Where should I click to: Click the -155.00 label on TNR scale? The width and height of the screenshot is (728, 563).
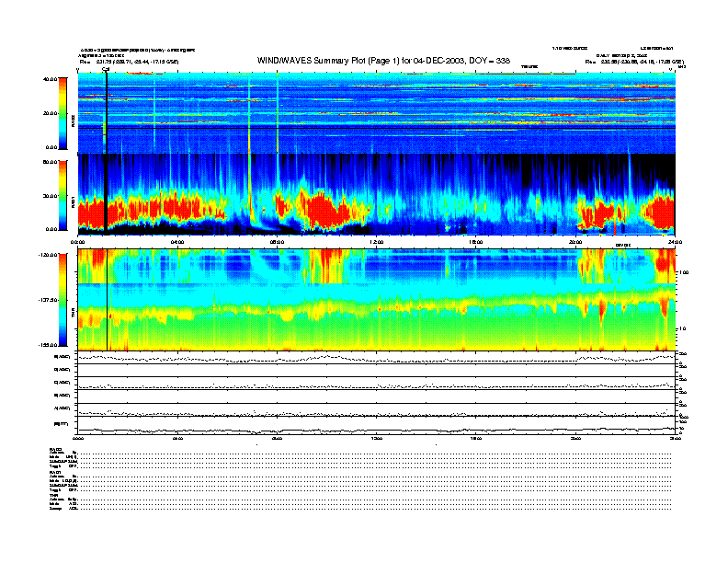click(48, 345)
